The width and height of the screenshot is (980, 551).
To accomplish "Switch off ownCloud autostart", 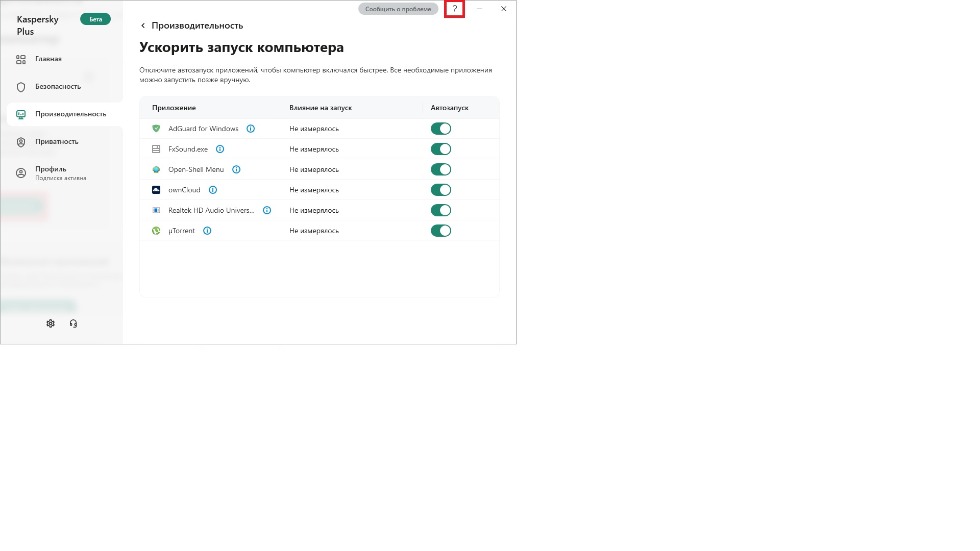I will [x=441, y=190].
